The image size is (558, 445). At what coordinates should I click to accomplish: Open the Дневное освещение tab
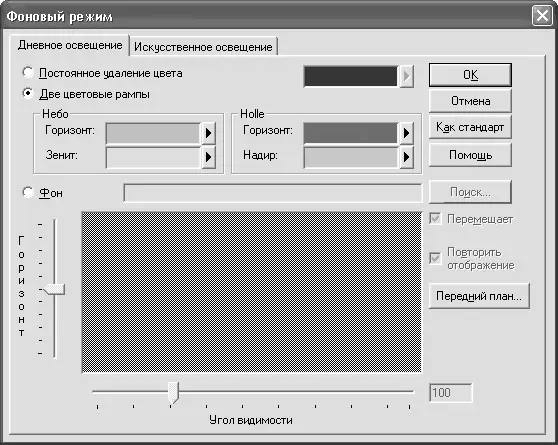[x=70, y=45]
